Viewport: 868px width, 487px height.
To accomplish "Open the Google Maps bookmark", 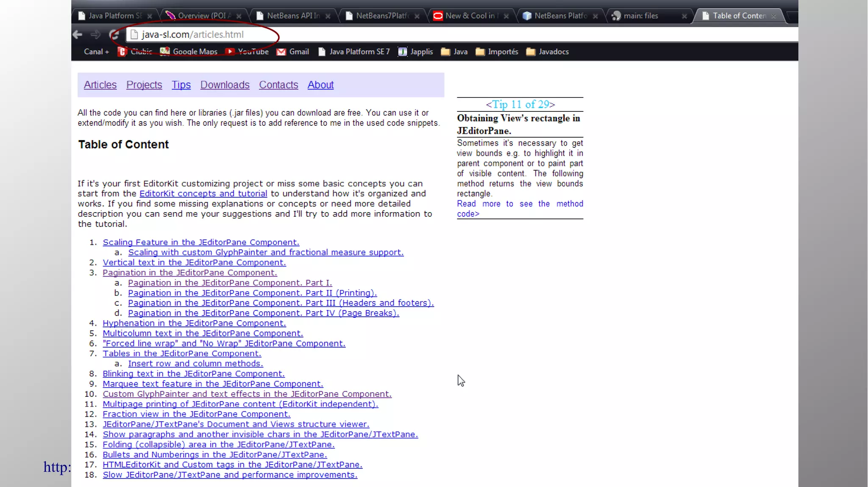I will 189,52.
